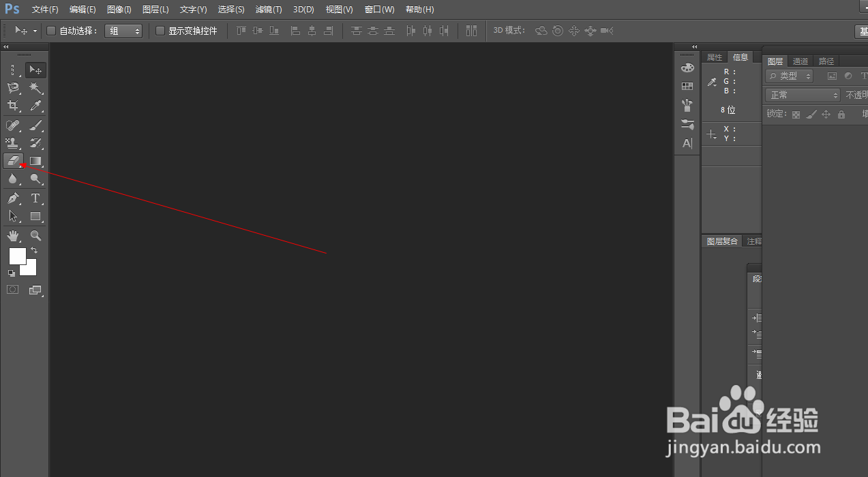Switch to the 属性 tab
The height and width of the screenshot is (477, 868).
click(x=715, y=57)
